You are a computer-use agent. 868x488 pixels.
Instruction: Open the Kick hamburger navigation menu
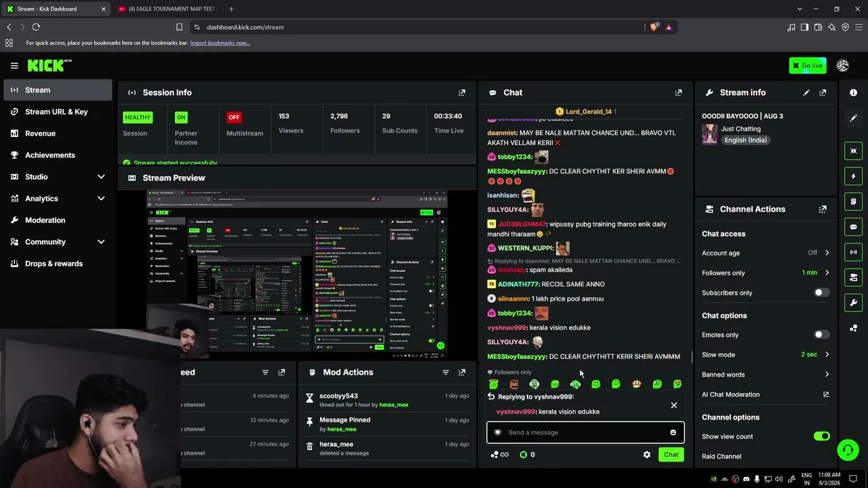point(14,66)
